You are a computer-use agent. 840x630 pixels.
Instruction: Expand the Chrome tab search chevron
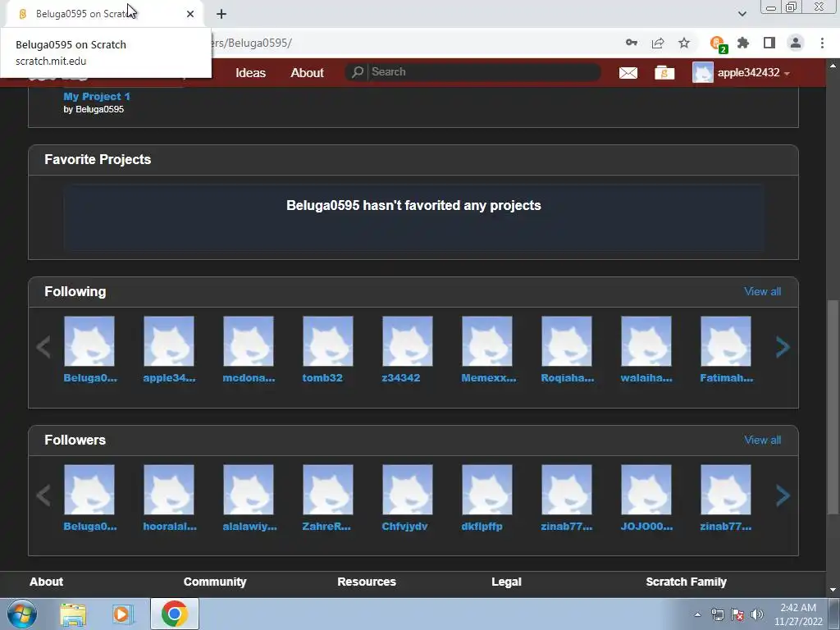(742, 14)
